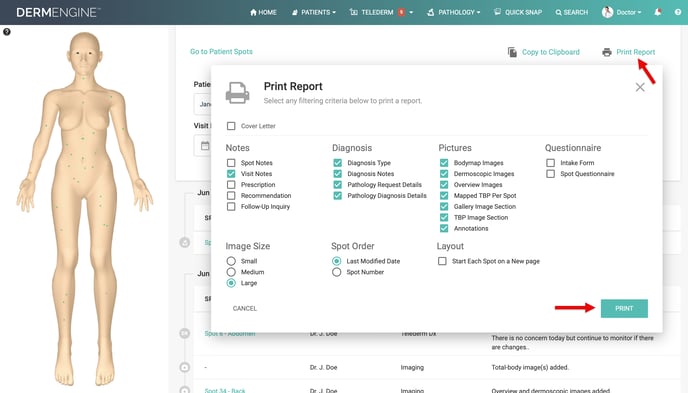Click the Doctor avatar picture
The width and height of the screenshot is (688, 393).
click(607, 12)
